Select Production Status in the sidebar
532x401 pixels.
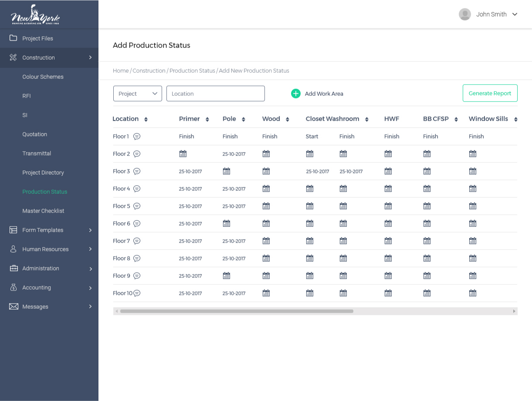point(44,192)
